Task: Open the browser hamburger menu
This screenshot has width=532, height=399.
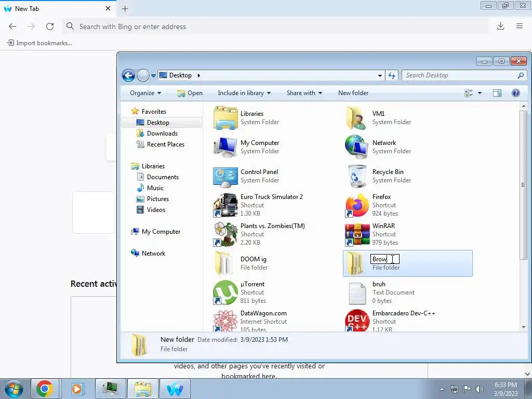Action: pyautogui.click(x=520, y=26)
